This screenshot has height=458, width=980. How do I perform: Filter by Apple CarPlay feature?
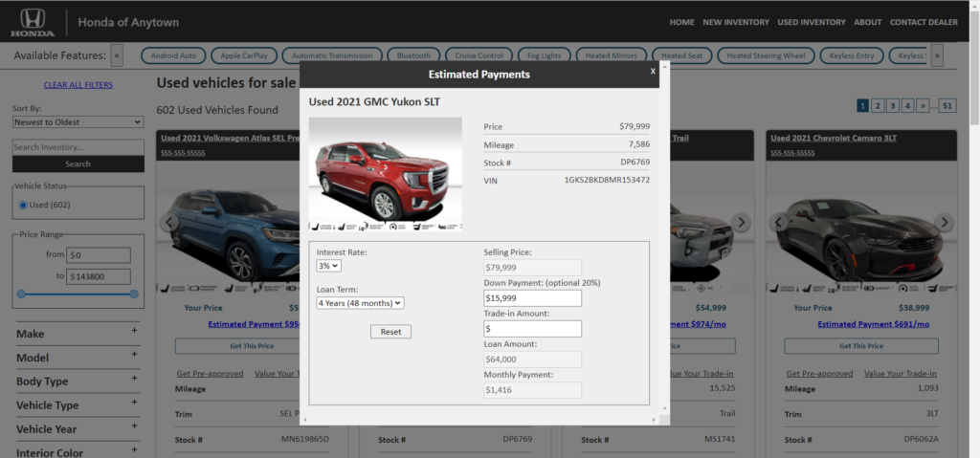point(244,55)
